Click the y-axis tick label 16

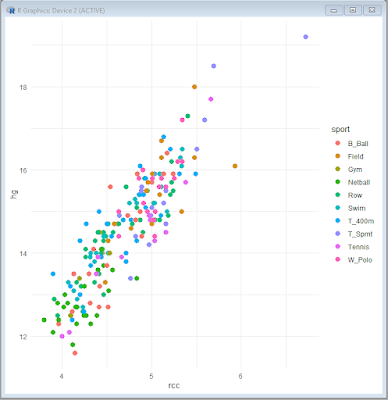[x=23, y=170]
